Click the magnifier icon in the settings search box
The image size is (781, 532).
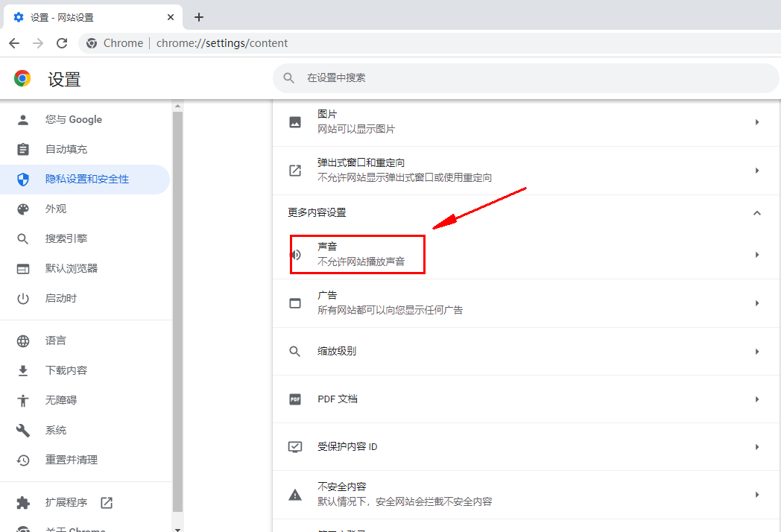[x=288, y=78]
